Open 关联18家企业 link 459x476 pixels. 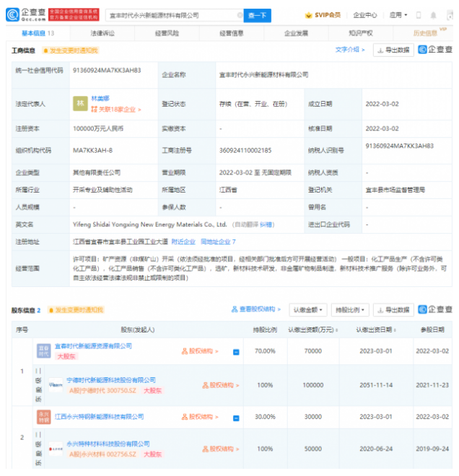coord(116,110)
